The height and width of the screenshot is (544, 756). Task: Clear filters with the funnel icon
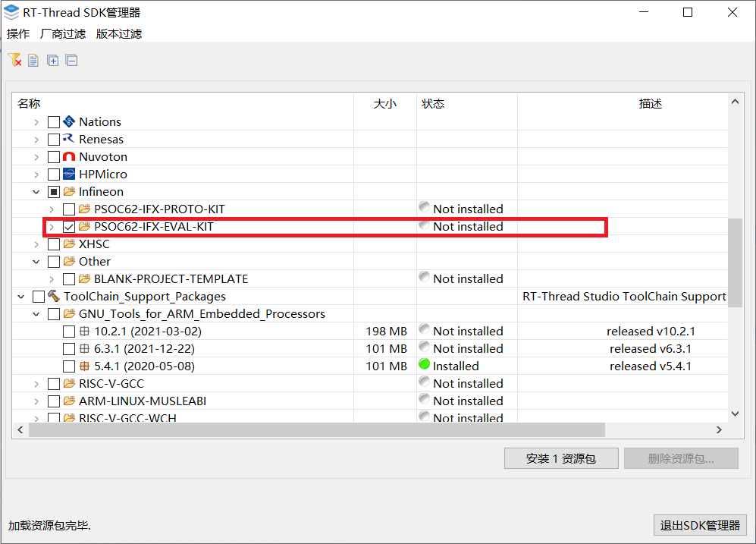point(15,60)
